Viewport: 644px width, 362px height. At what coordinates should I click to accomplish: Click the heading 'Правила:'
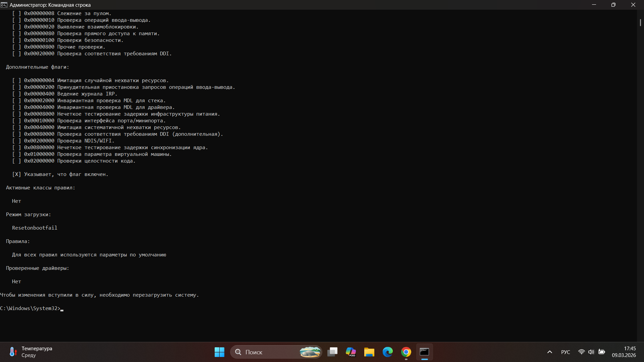pos(18,241)
